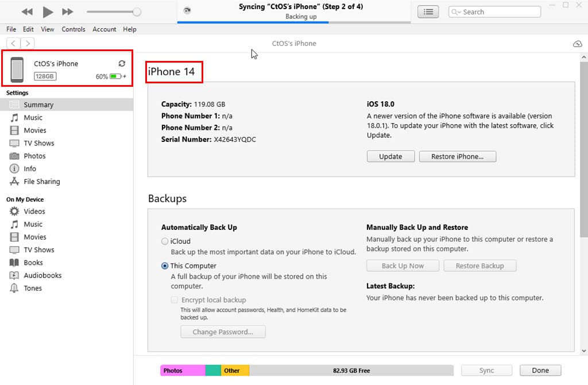Click Restore iPhone... button

tap(458, 156)
